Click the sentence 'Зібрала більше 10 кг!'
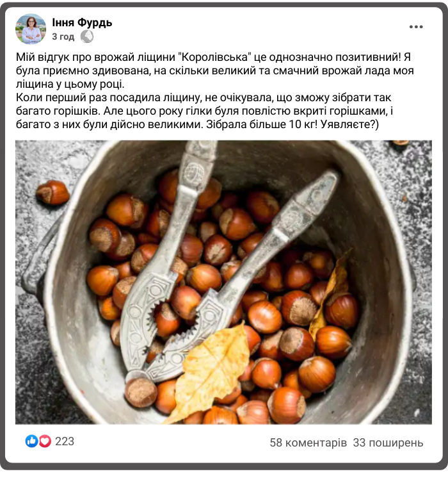This screenshot has width=448, height=492. pyautogui.click(x=262, y=124)
